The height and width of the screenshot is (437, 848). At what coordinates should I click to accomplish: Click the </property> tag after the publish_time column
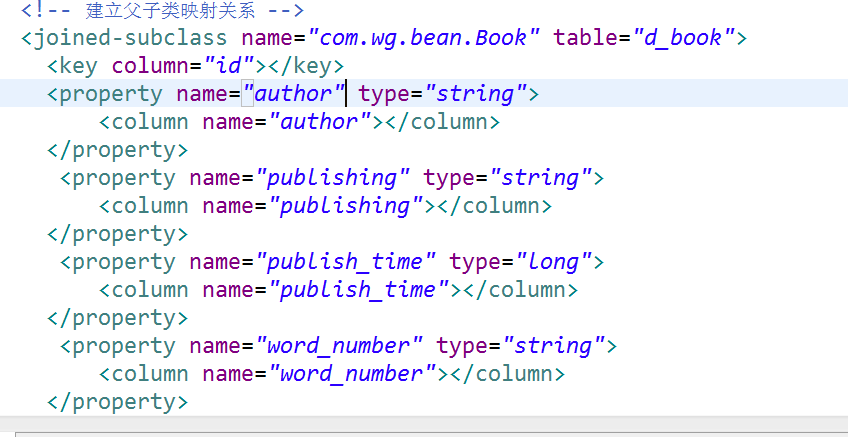pos(117,319)
